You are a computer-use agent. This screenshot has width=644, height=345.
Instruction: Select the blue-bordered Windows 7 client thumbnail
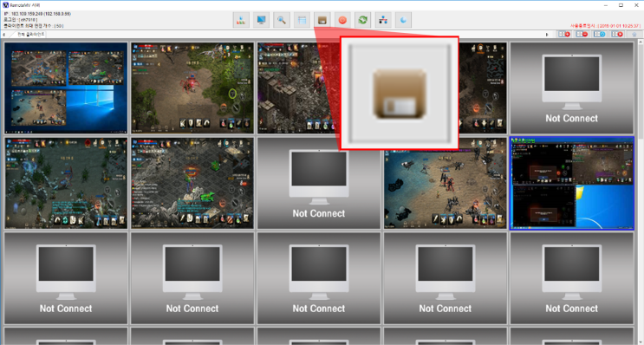point(572,183)
